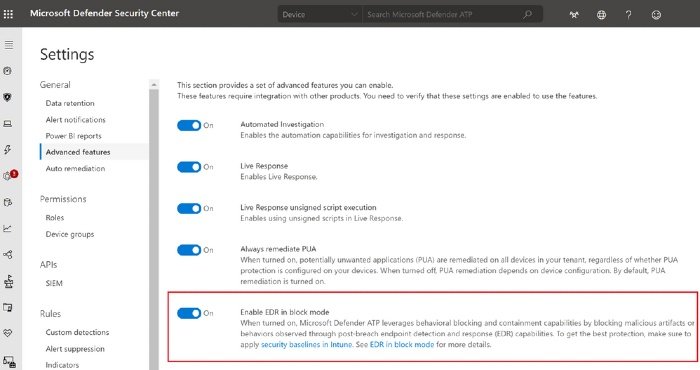Screen dimensions: 700x370
Task: Click the APIs section heading
Action: pos(48,265)
